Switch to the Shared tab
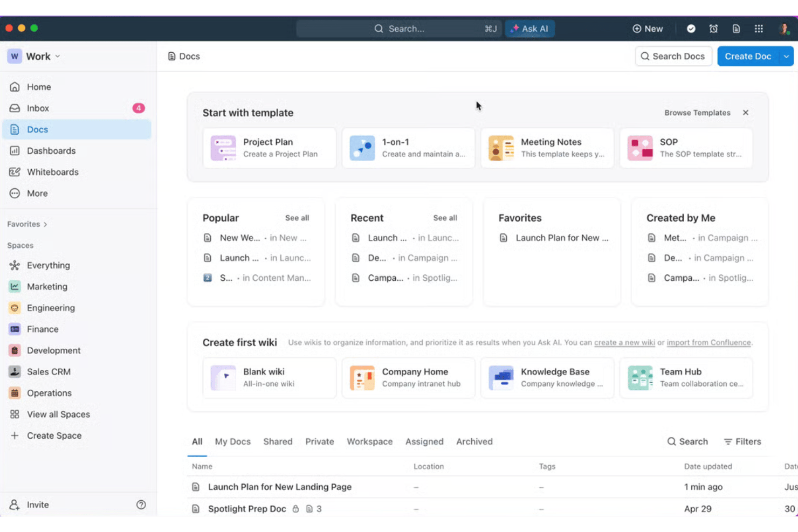 click(278, 441)
